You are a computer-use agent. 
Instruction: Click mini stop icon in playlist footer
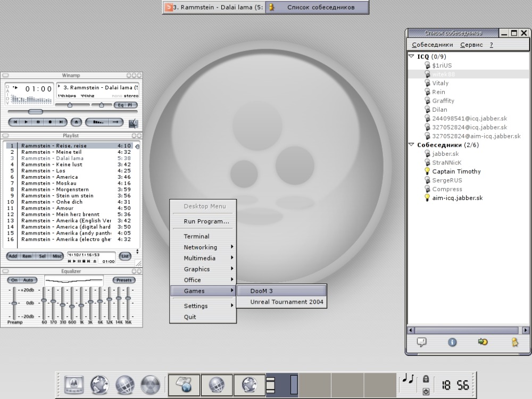[84, 261]
